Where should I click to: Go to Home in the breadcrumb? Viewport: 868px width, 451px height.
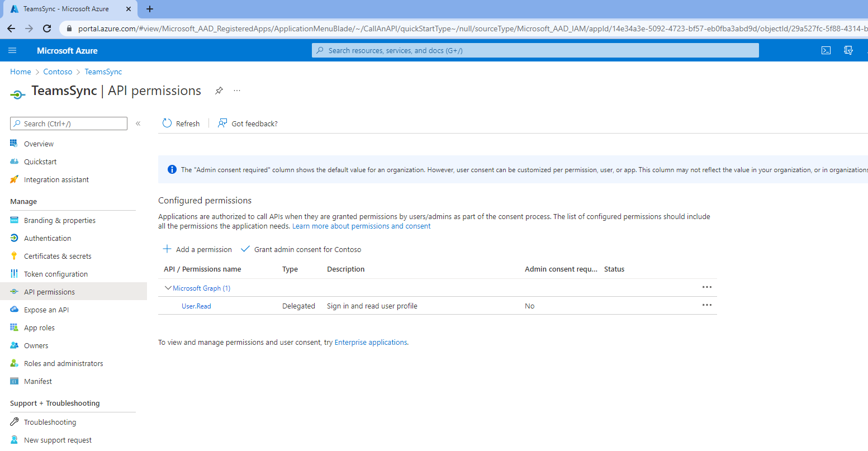tap(21, 72)
